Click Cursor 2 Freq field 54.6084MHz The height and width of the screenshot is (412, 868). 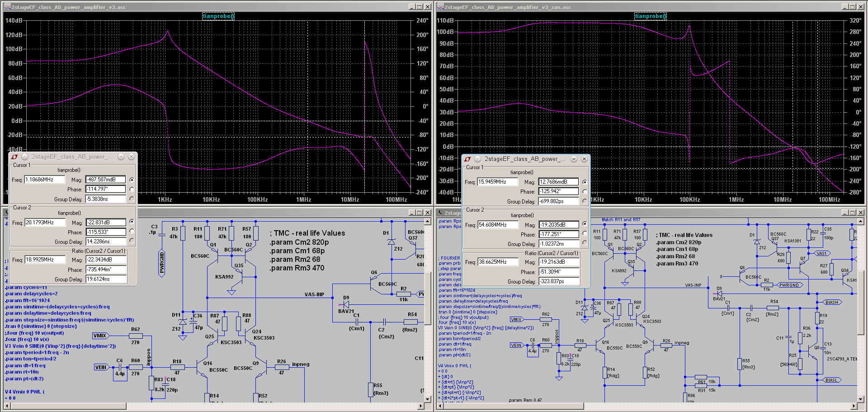498,225
